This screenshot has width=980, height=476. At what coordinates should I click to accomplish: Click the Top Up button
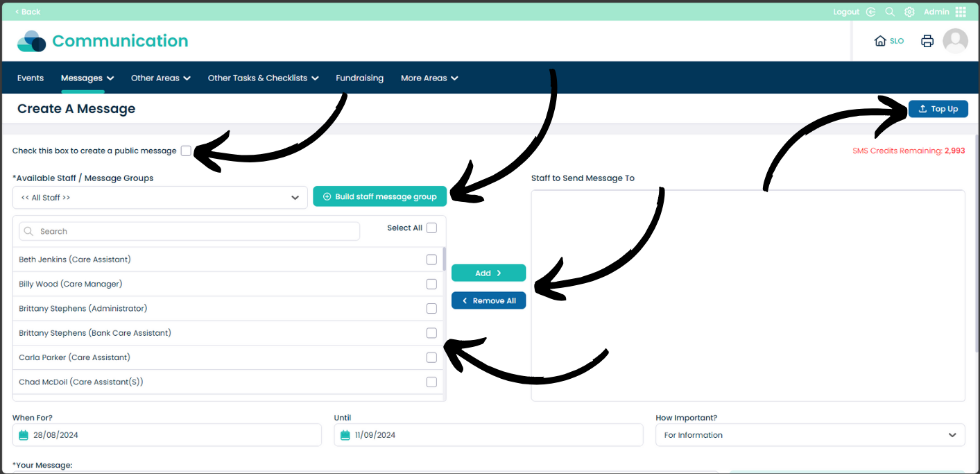938,109
